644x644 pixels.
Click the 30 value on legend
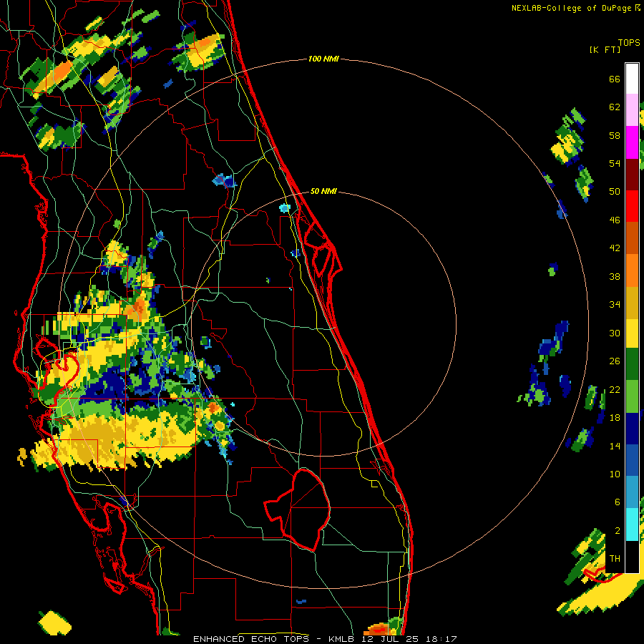click(615, 333)
